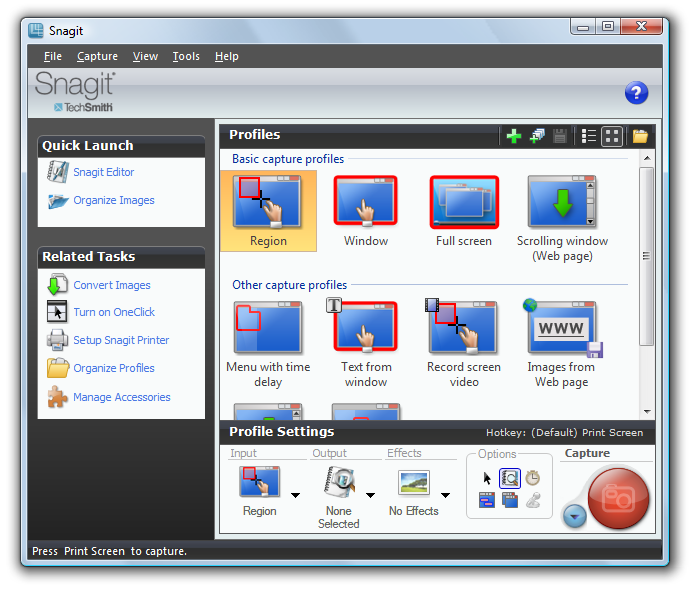
Task: Open the Organize Profiles folder toolbar icon
Action: click(x=640, y=136)
